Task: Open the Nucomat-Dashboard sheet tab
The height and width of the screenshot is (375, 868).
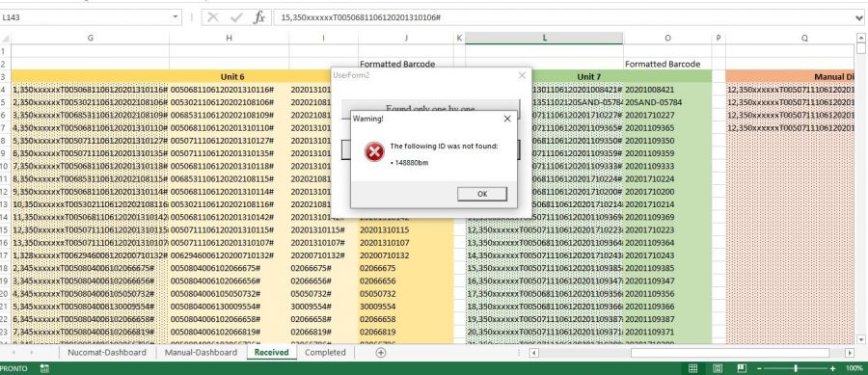Action: click(x=107, y=352)
